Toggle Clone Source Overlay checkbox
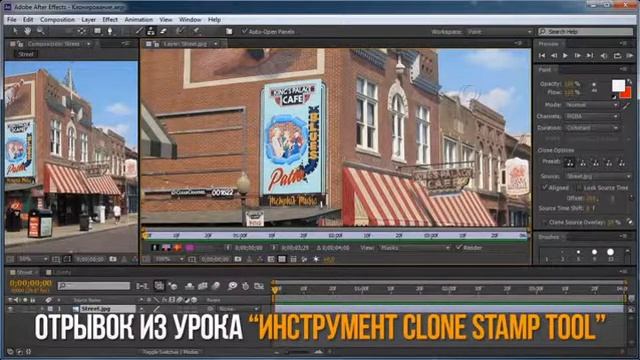Image resolution: width=640 pixels, height=360 pixels. point(544,222)
